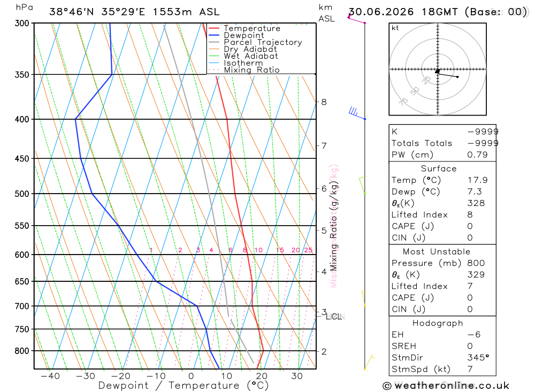535x392 pixels.
Task: Click the surface Temp value '17.9'
Action: pos(477,180)
